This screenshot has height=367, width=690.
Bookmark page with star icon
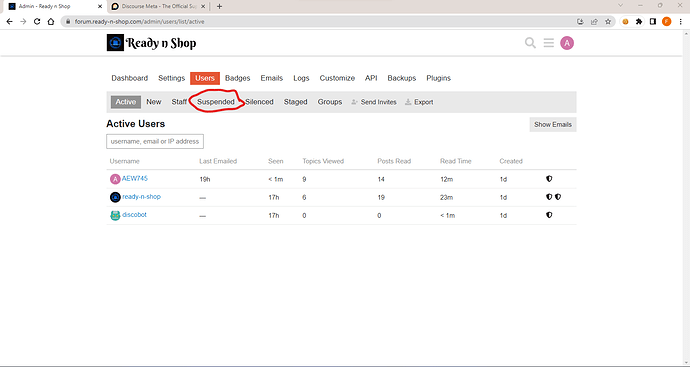[x=608, y=21]
